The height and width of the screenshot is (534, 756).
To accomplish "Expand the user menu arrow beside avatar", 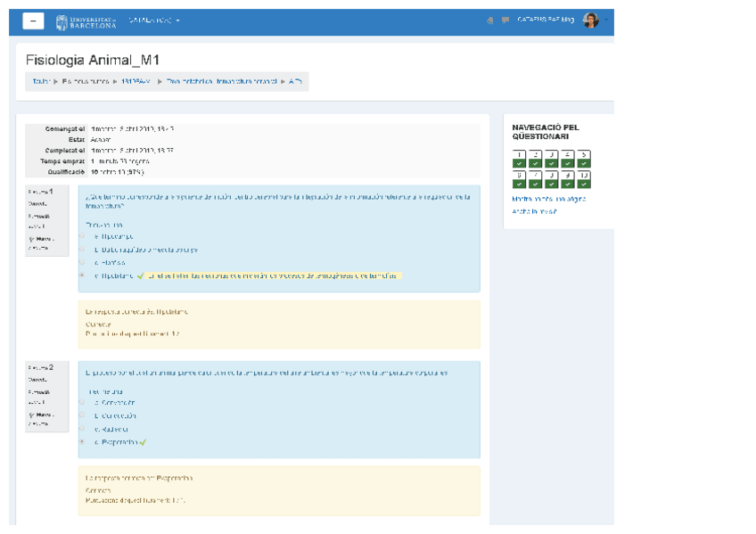I will coord(606,21).
